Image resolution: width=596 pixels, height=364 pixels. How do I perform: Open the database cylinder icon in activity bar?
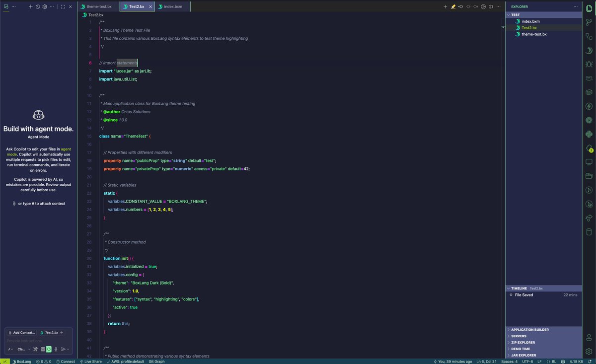[589, 232]
